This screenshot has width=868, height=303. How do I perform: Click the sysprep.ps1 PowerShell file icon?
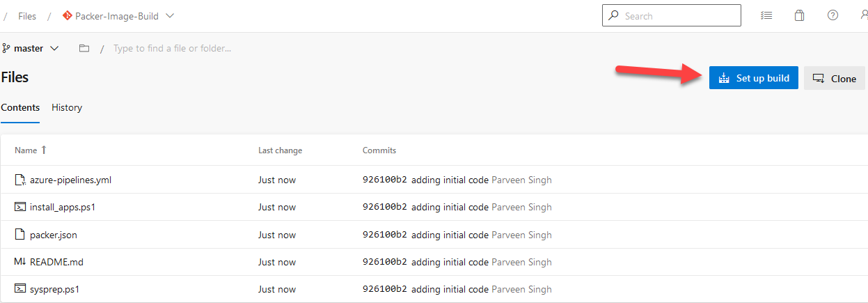pyautogui.click(x=19, y=289)
